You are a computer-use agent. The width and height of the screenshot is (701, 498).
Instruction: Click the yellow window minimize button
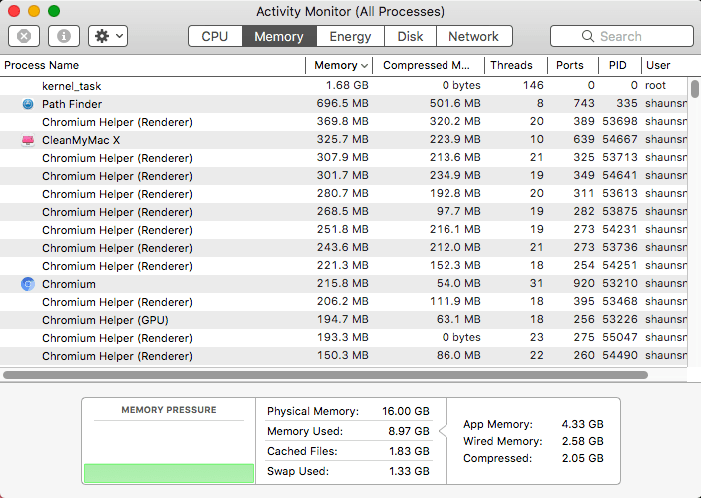point(34,11)
